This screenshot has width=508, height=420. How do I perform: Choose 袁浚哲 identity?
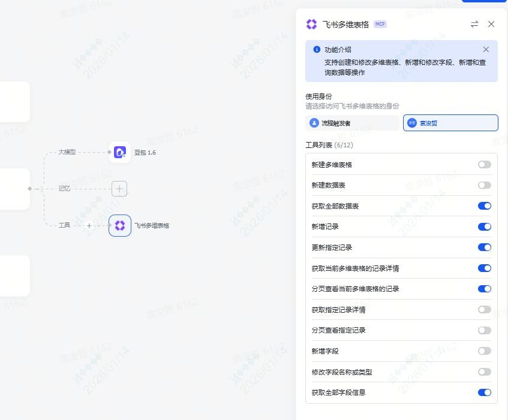(x=450, y=123)
